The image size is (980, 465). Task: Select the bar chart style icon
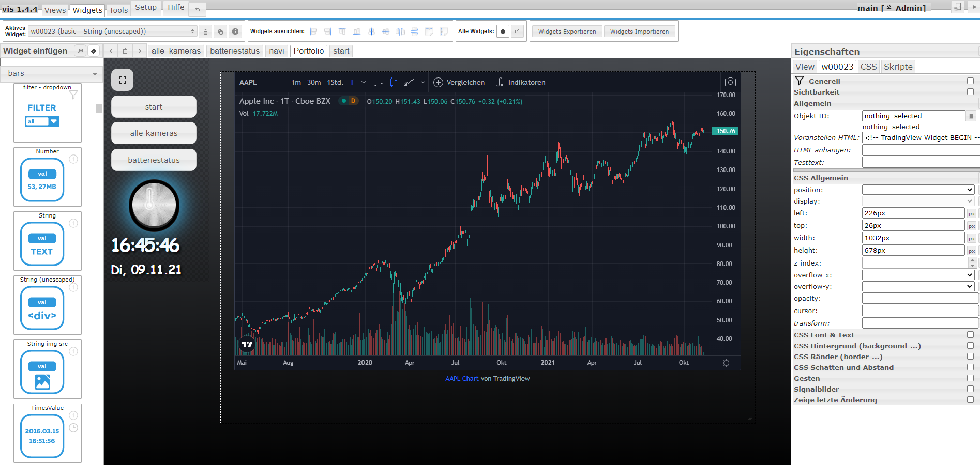379,82
